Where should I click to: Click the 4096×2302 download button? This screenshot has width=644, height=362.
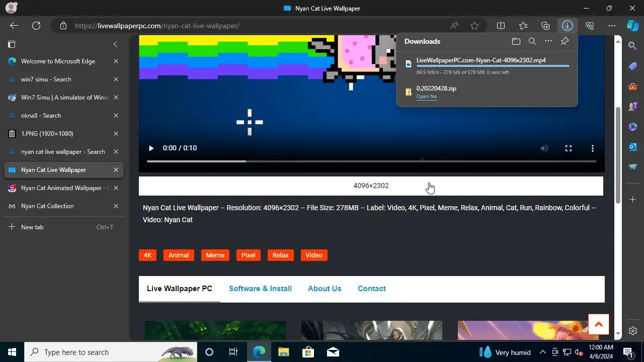[x=371, y=186]
